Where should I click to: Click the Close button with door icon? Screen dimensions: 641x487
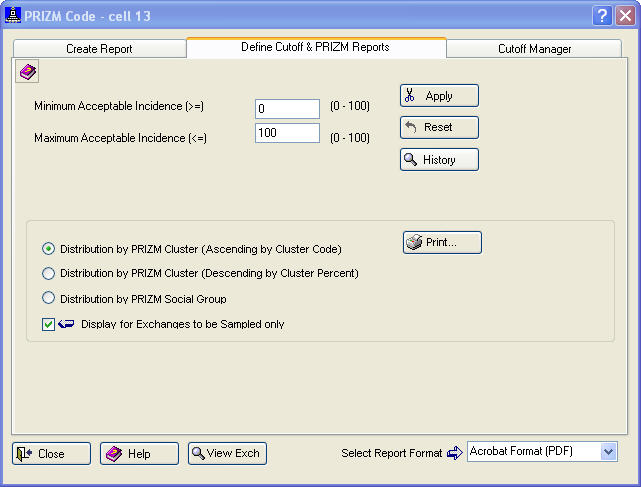51,453
